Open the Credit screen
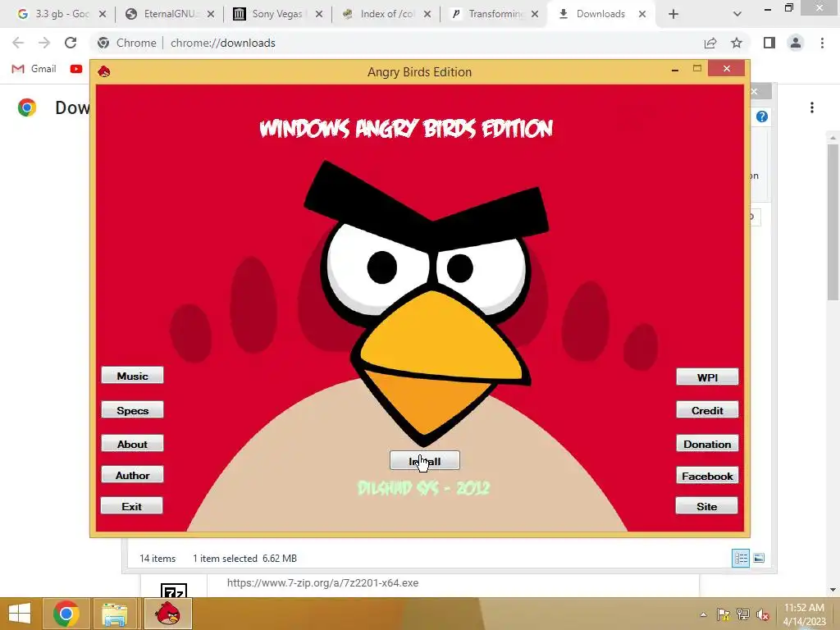 coord(707,410)
